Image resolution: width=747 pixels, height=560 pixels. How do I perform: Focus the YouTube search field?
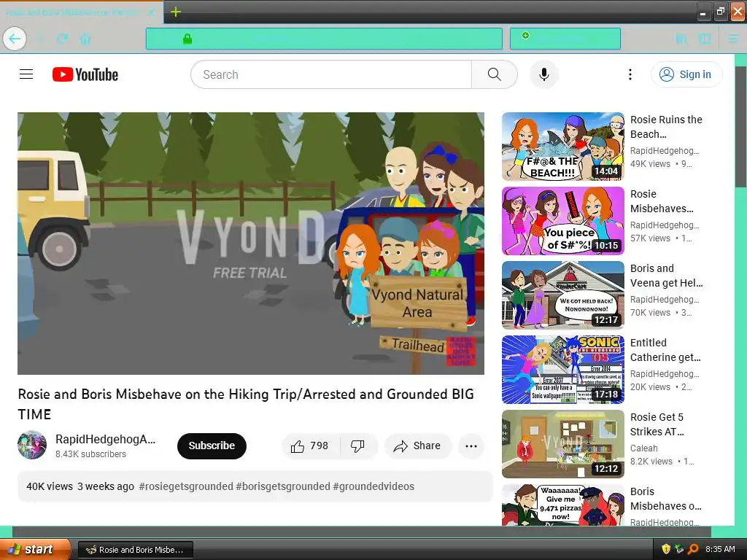click(332, 74)
